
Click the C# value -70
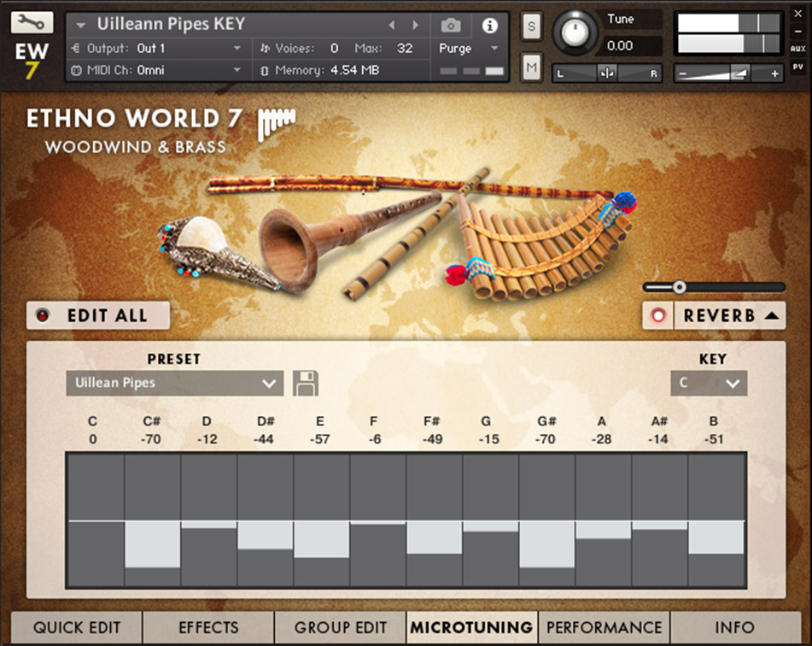coord(150,439)
